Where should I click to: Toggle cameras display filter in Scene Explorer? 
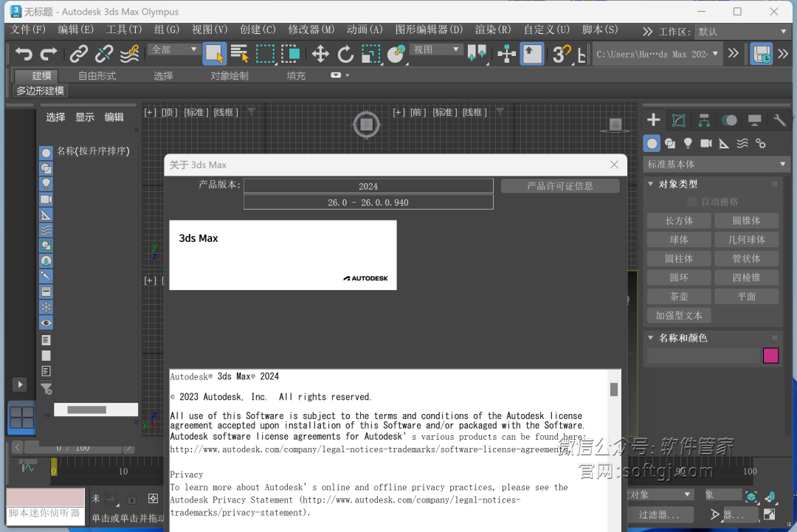[46, 199]
